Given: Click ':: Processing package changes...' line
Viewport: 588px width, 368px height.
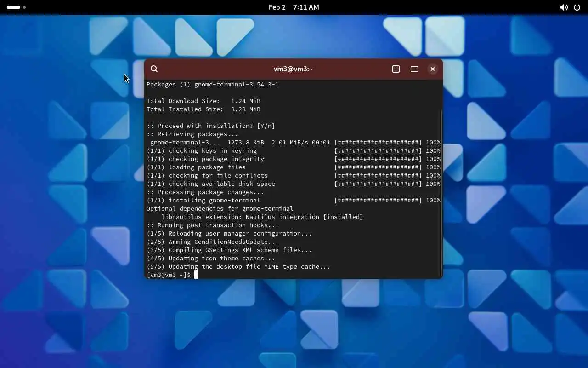Looking at the screenshot, I should pos(205,192).
